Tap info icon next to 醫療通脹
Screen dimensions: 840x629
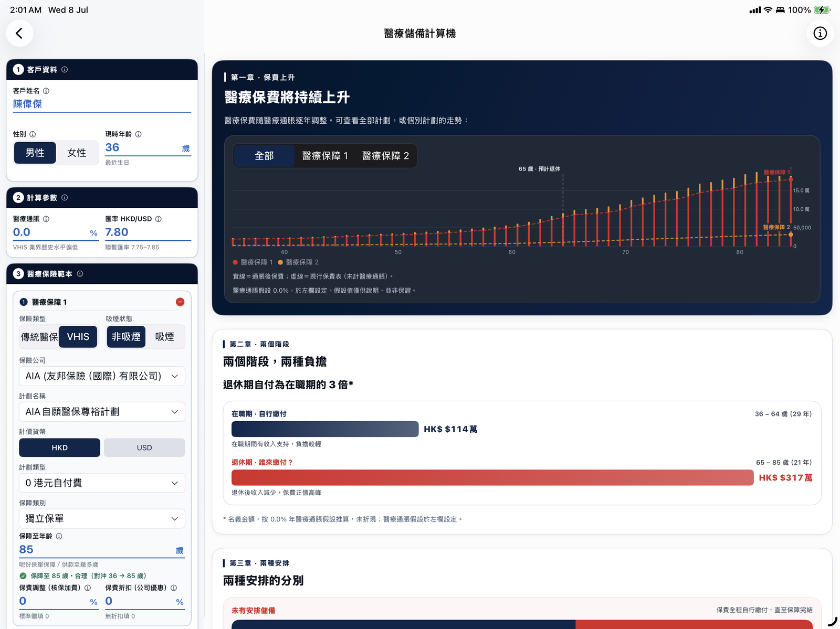pyautogui.click(x=46, y=219)
